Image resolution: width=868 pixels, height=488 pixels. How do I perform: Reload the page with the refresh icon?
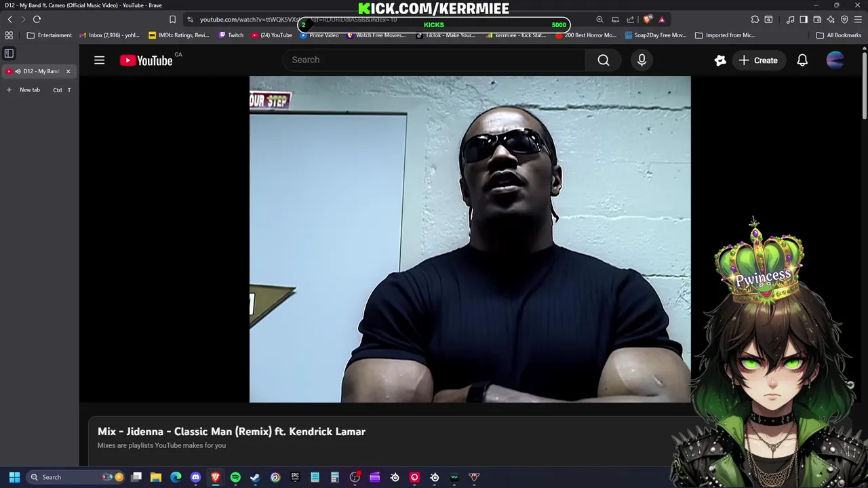click(37, 20)
